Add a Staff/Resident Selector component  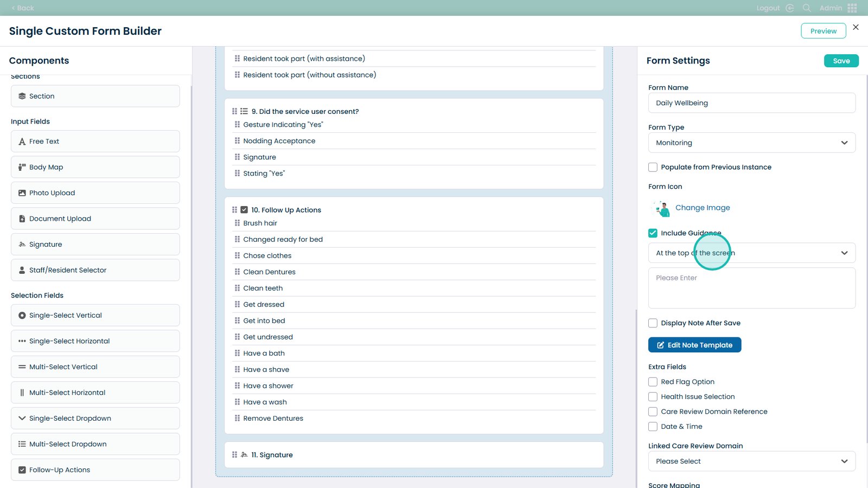(95, 270)
